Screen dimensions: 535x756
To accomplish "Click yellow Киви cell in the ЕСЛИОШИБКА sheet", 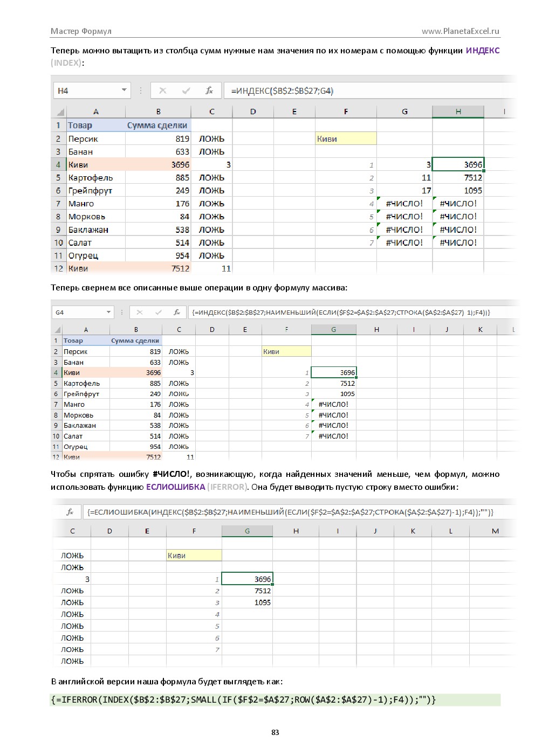I will tap(194, 556).
